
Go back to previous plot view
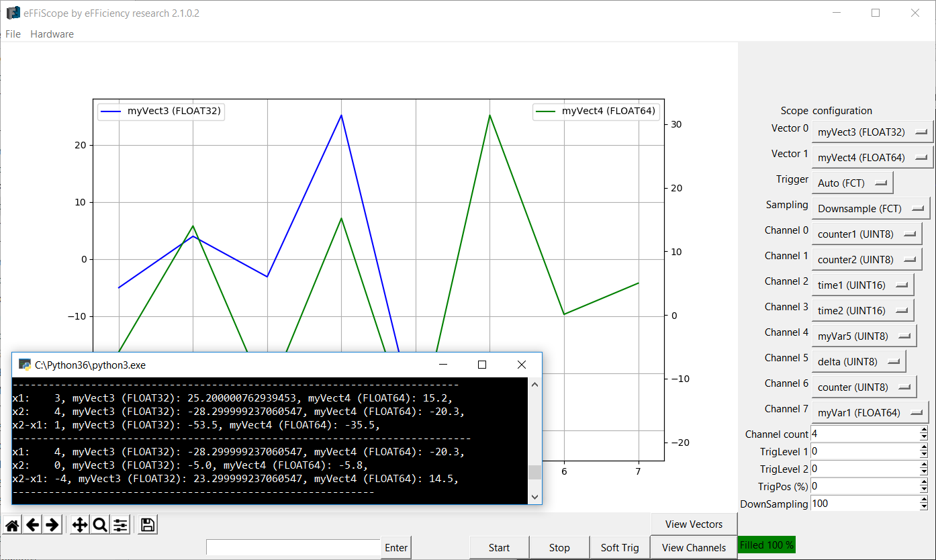pyautogui.click(x=32, y=525)
